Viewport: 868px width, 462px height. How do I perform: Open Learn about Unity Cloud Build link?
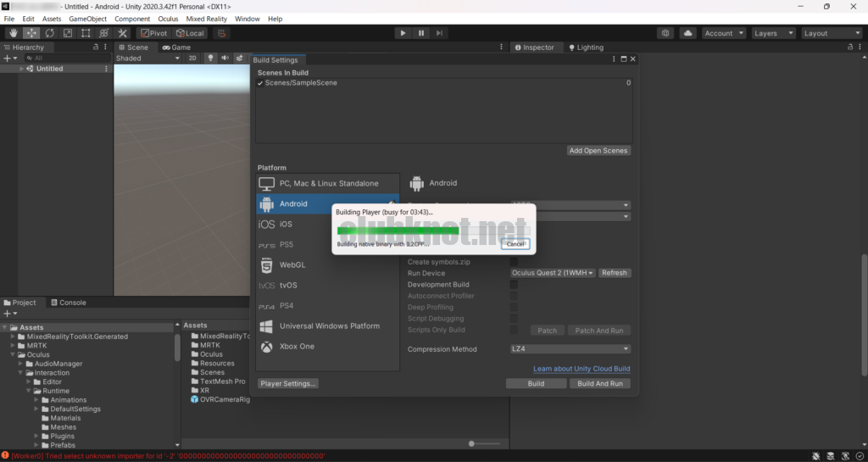click(581, 369)
